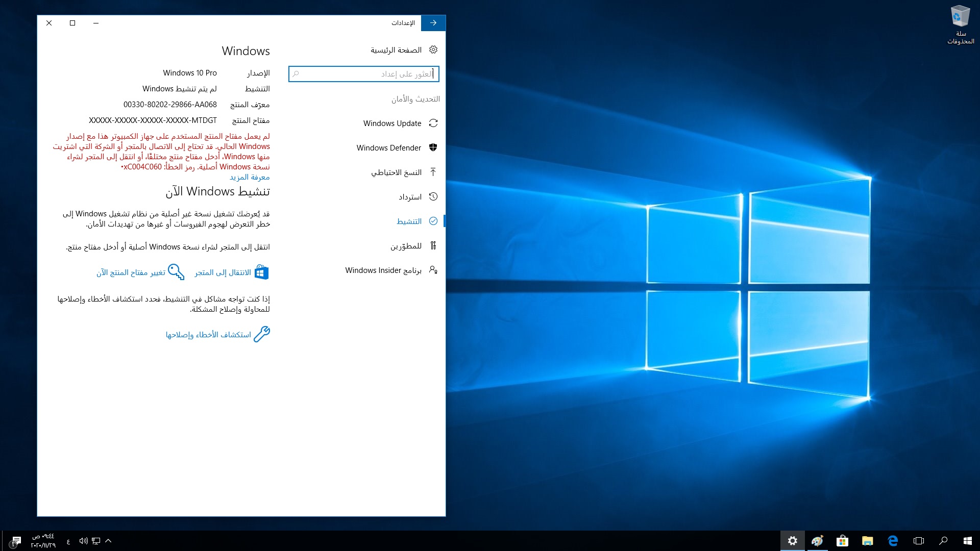This screenshot has height=551, width=980.
Task: Click the volume speaker tray icon
Action: [x=84, y=541]
